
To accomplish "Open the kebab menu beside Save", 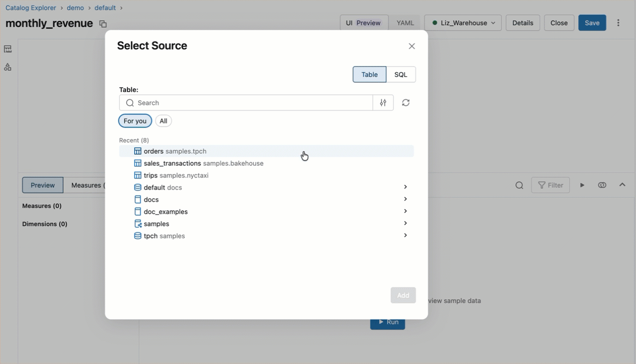I will 618,23.
